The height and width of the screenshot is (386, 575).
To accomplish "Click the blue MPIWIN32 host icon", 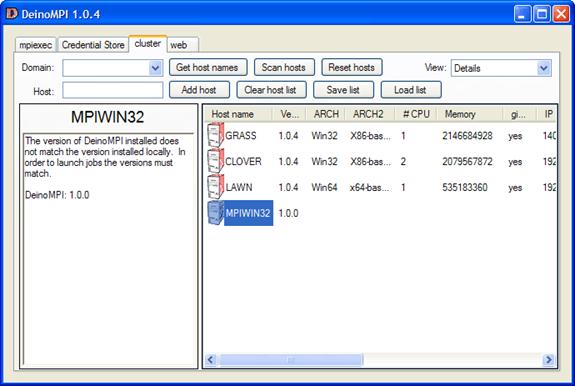I will coord(216,213).
